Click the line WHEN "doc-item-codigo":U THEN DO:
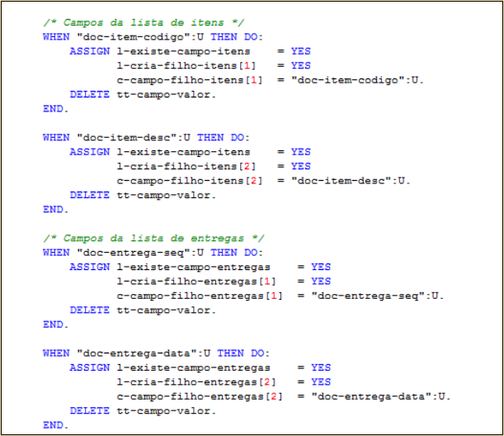The height and width of the screenshot is (436, 504). coord(153,36)
